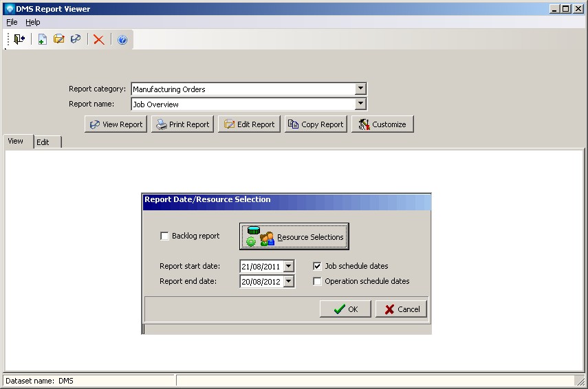Image resolution: width=588 pixels, height=389 pixels.
Task: Click the Print Report button
Action: point(182,124)
